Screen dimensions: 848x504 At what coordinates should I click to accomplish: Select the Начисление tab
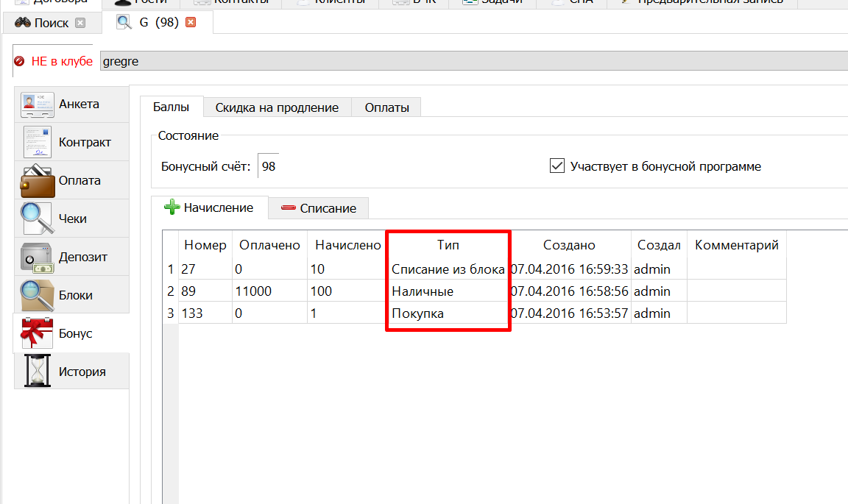209,207
